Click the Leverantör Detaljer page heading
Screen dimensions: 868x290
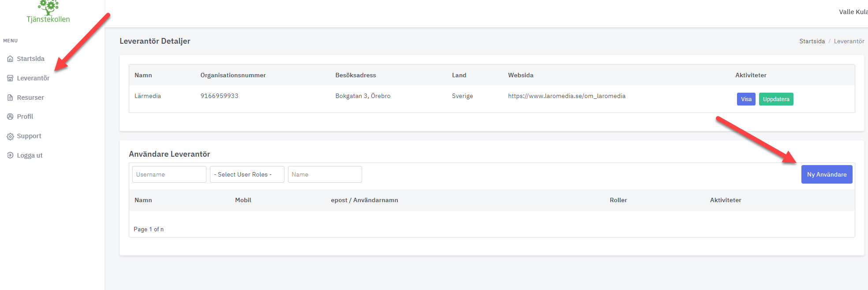point(155,41)
